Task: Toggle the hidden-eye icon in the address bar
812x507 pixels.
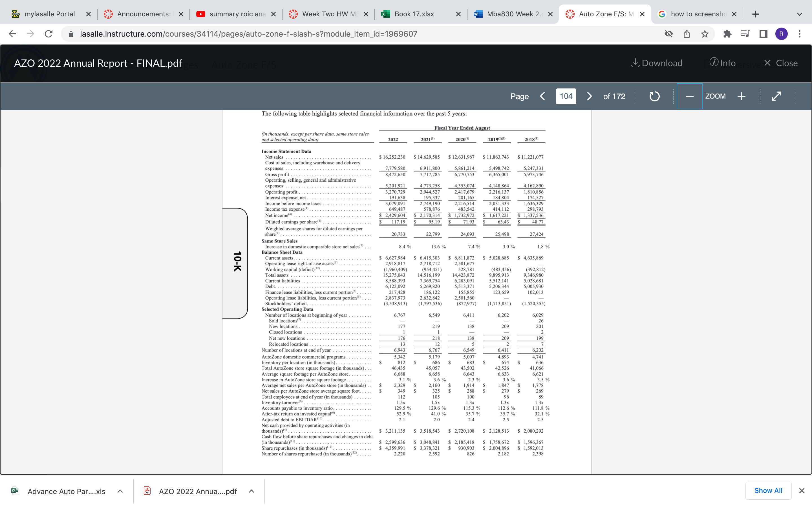Action: tap(668, 34)
